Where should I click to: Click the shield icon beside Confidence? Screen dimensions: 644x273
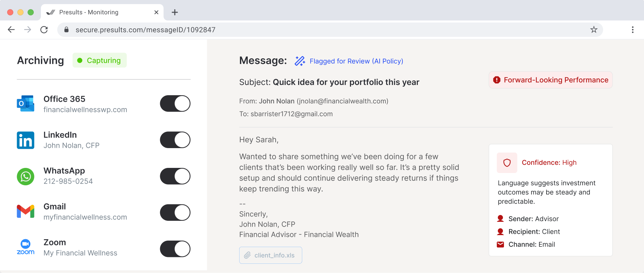(x=507, y=163)
